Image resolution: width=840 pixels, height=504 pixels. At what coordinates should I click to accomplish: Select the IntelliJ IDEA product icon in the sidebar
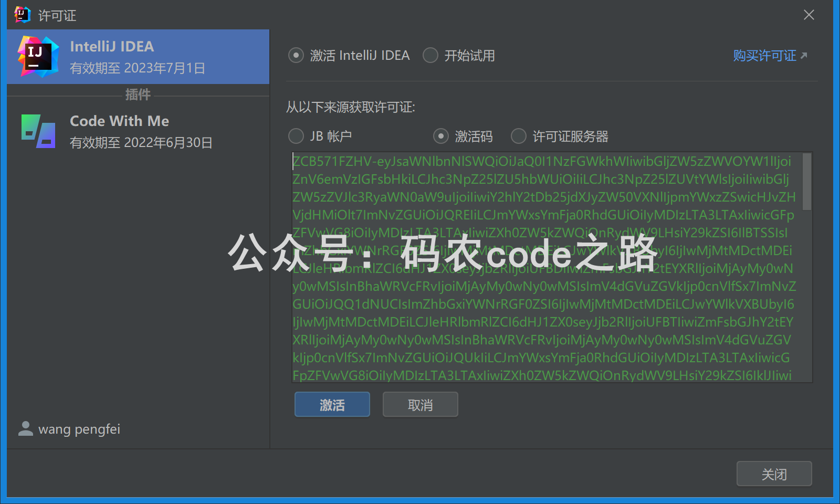[x=38, y=57]
